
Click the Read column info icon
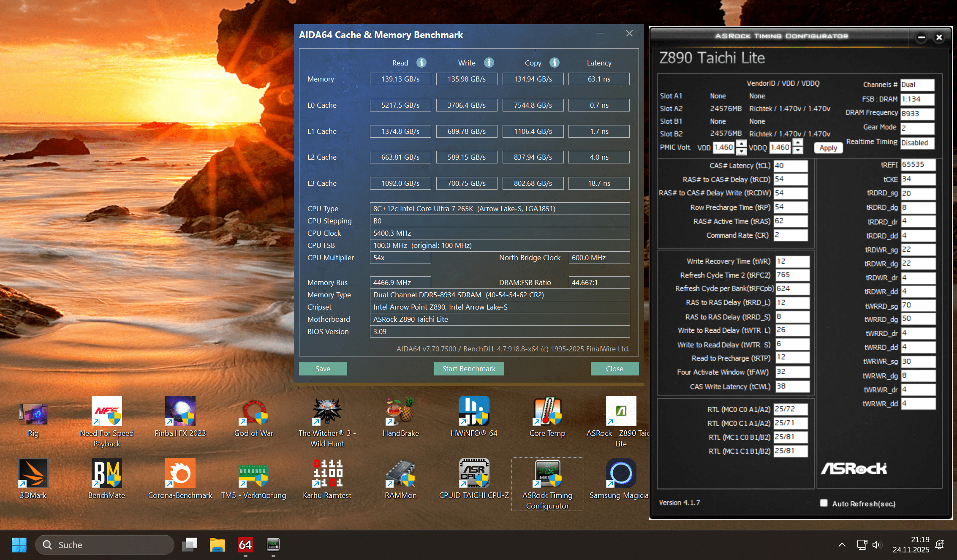[x=421, y=63]
